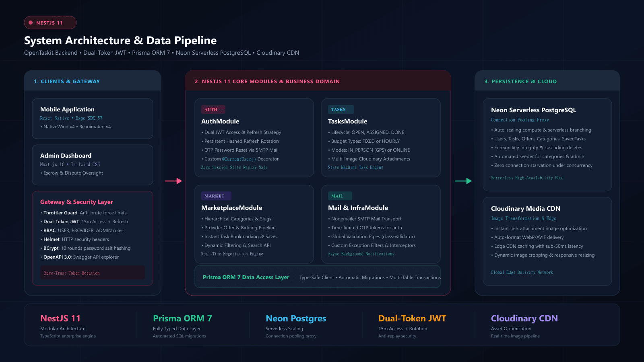The image size is (644, 362).
Task: Click 'Budget Types: FIXED or HOURLY' line
Action: (x=364, y=141)
